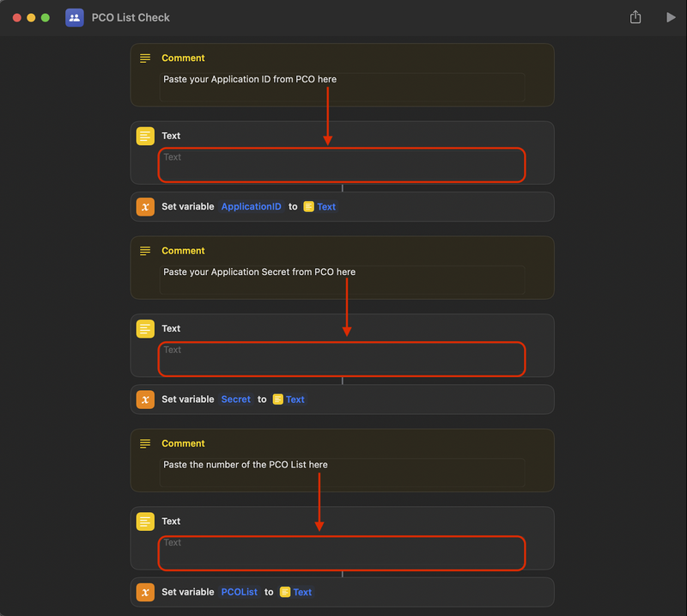687x616 pixels.
Task: Click Text action icon above ApplicationID variable
Action: pyautogui.click(x=145, y=136)
